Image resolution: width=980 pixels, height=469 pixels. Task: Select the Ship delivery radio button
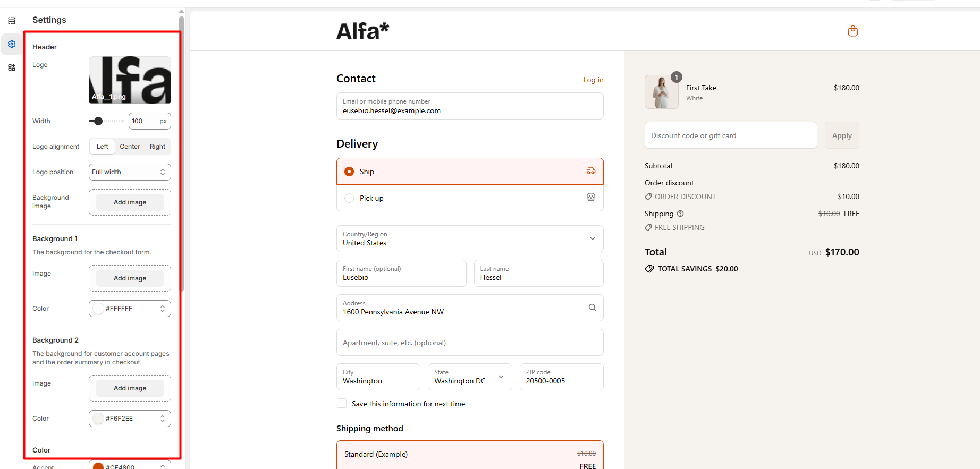349,172
